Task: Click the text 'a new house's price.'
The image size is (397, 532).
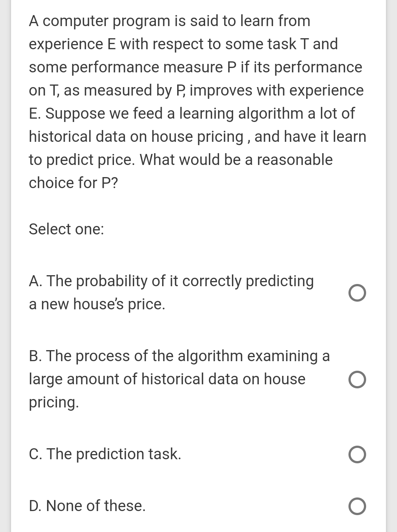Action: (x=97, y=305)
